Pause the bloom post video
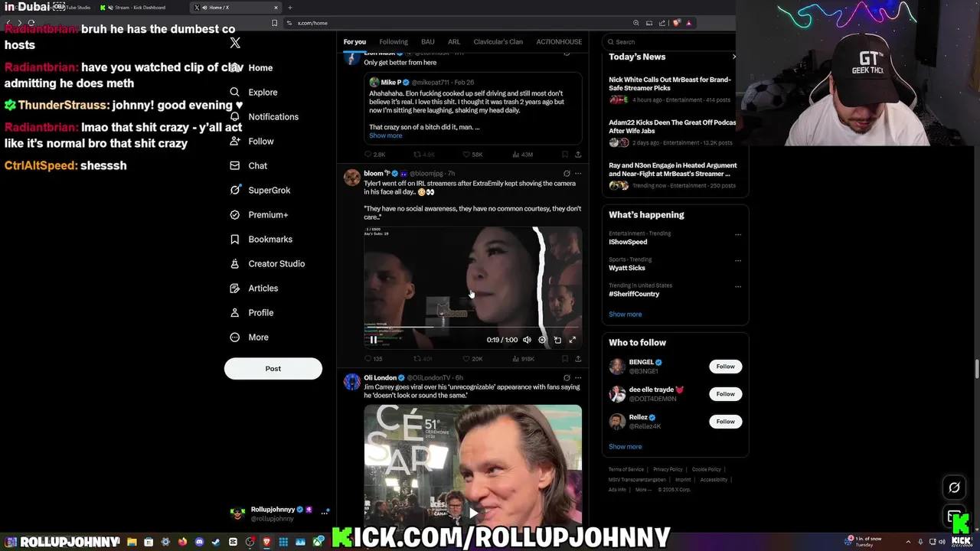This screenshot has height=551, width=980. 374,340
